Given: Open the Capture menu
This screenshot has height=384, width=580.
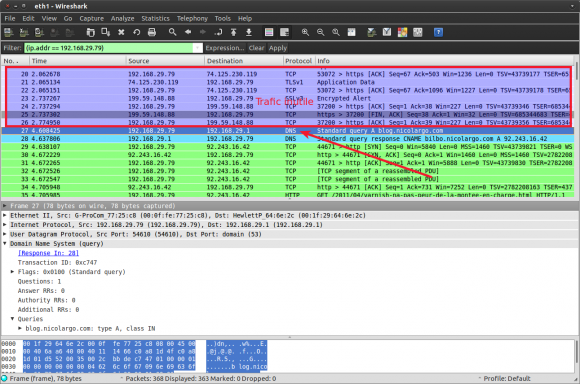Looking at the screenshot, I should click(x=91, y=18).
